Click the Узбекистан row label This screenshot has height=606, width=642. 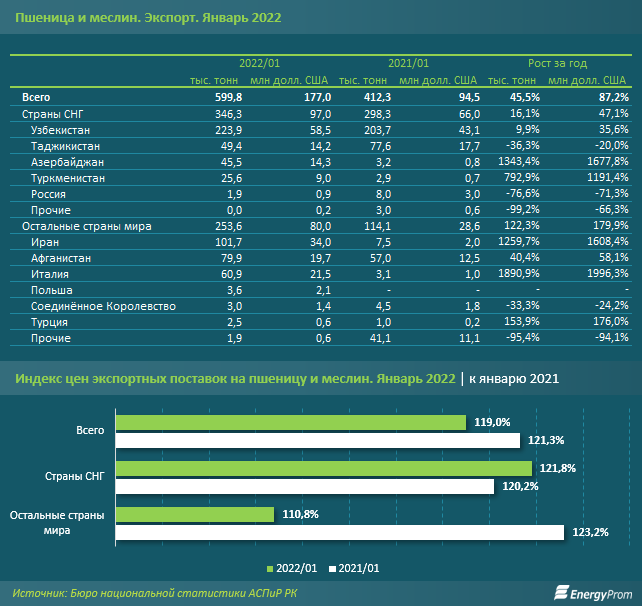[62, 130]
